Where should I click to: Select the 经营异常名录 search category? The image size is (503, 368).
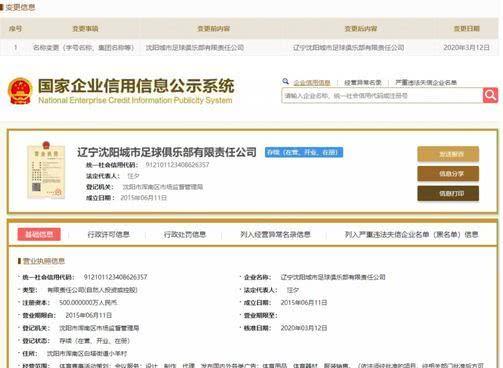[x=363, y=82]
